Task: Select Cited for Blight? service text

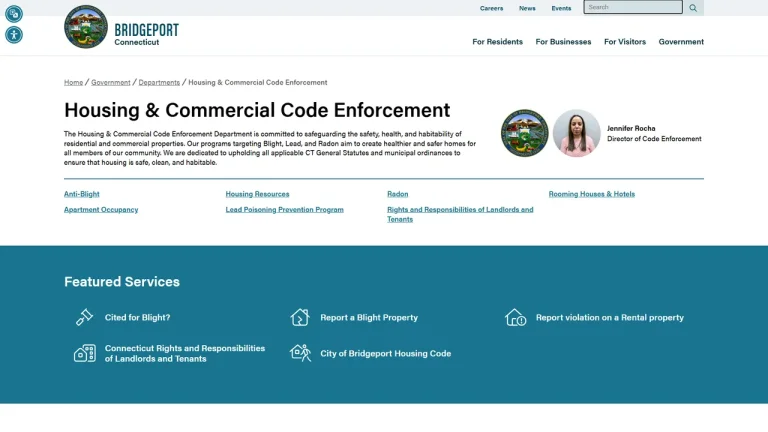Action: [137, 317]
